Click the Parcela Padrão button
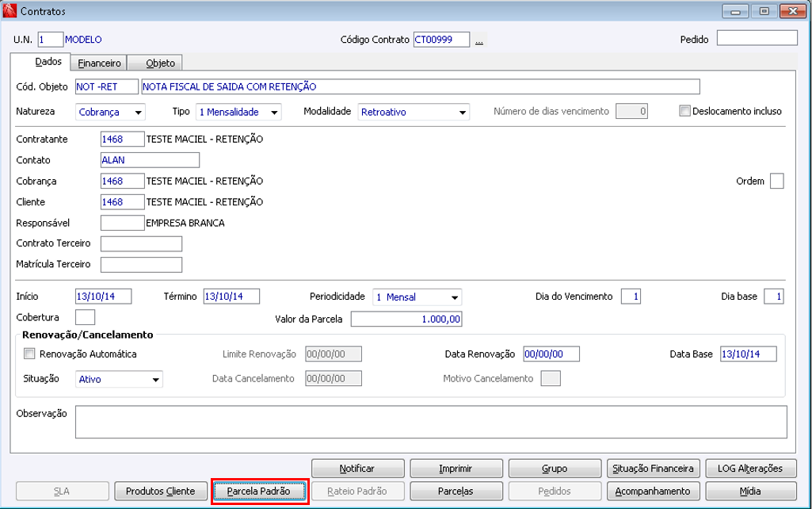The height and width of the screenshot is (509, 812). pos(260,491)
